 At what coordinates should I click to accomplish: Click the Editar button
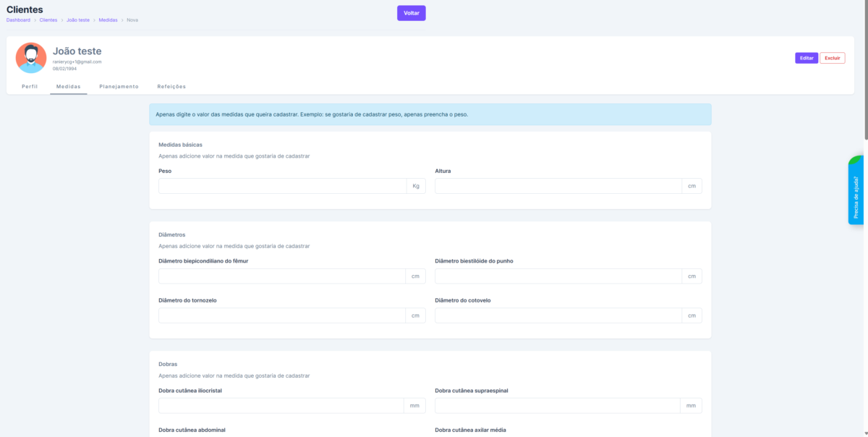pyautogui.click(x=806, y=58)
